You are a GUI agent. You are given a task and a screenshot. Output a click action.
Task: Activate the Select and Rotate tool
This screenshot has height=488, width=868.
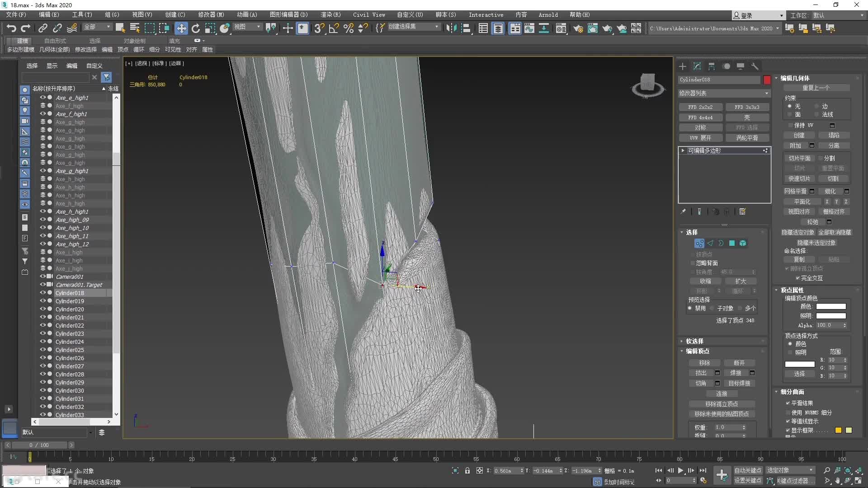[x=196, y=28]
